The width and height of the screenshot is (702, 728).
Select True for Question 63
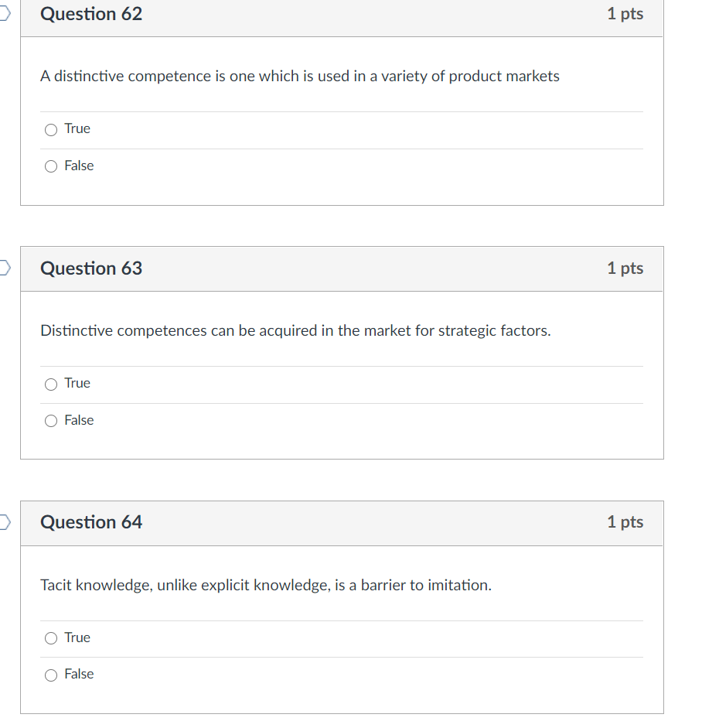coord(49,384)
